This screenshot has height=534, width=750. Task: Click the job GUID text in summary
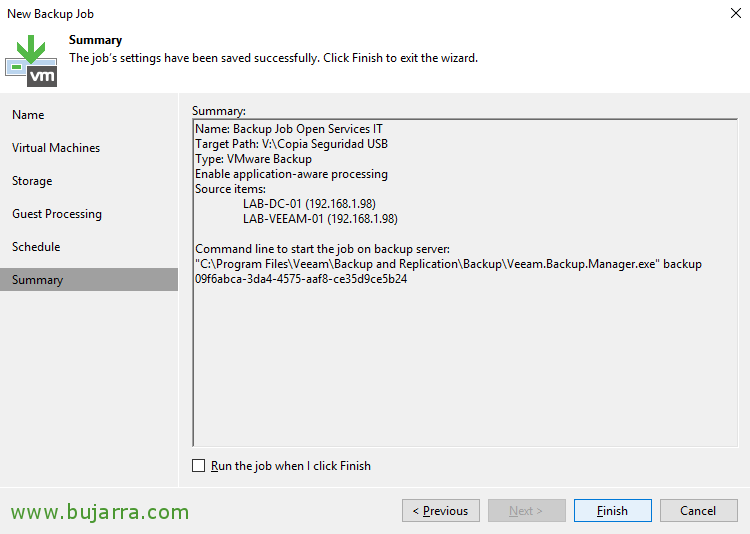click(301, 279)
